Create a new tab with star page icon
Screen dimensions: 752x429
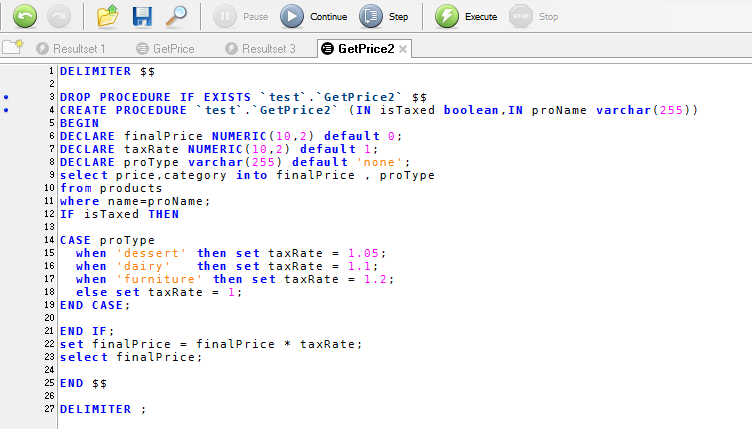coord(13,47)
